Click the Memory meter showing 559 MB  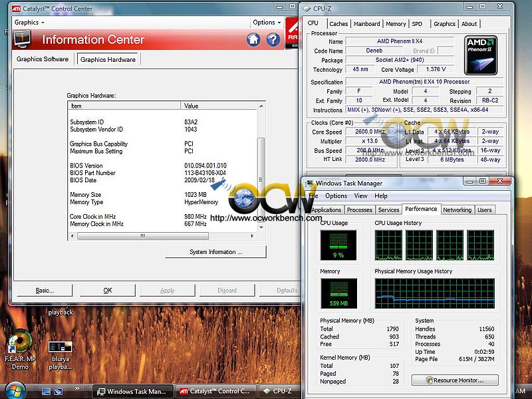coord(338,293)
